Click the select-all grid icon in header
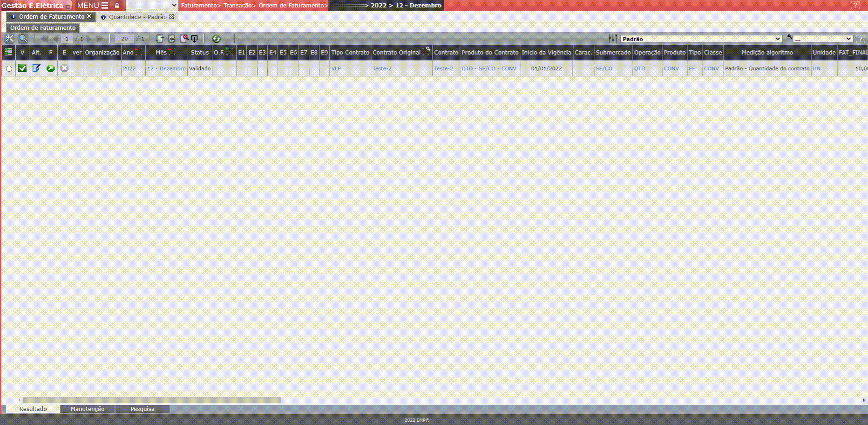868x425 pixels. click(x=8, y=52)
